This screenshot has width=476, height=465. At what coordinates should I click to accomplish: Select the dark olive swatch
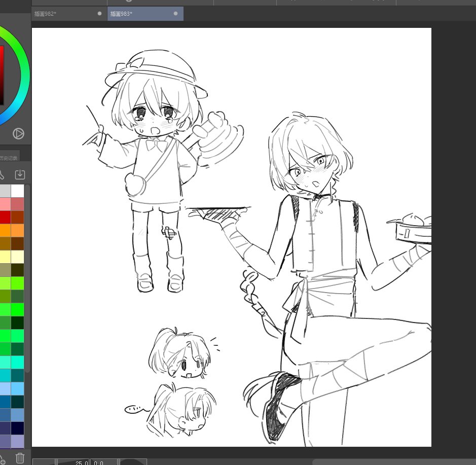click(17, 270)
